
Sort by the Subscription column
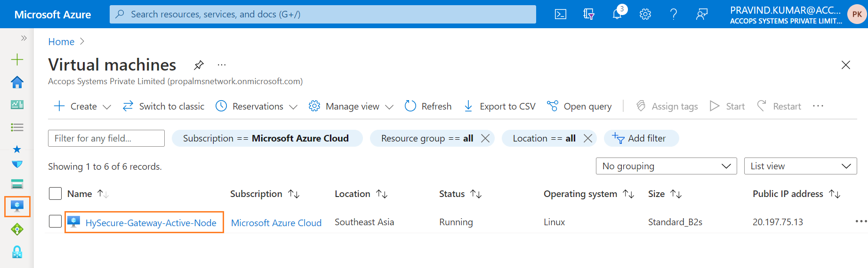pos(265,194)
